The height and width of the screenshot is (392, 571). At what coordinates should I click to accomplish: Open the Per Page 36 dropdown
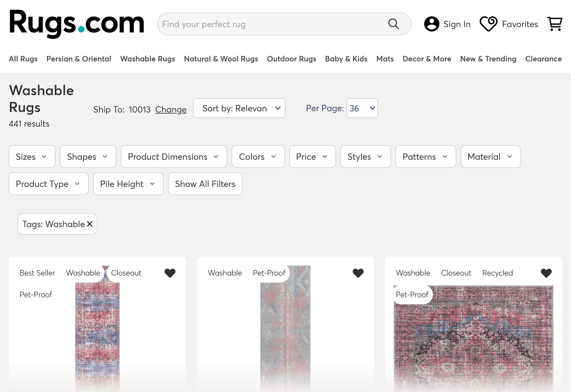[x=362, y=108]
